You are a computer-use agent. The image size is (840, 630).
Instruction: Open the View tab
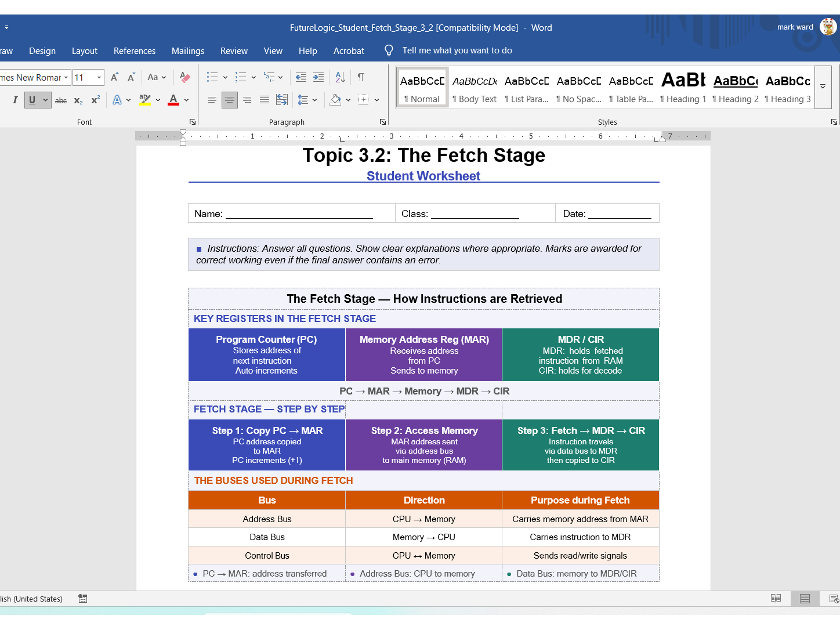click(273, 51)
